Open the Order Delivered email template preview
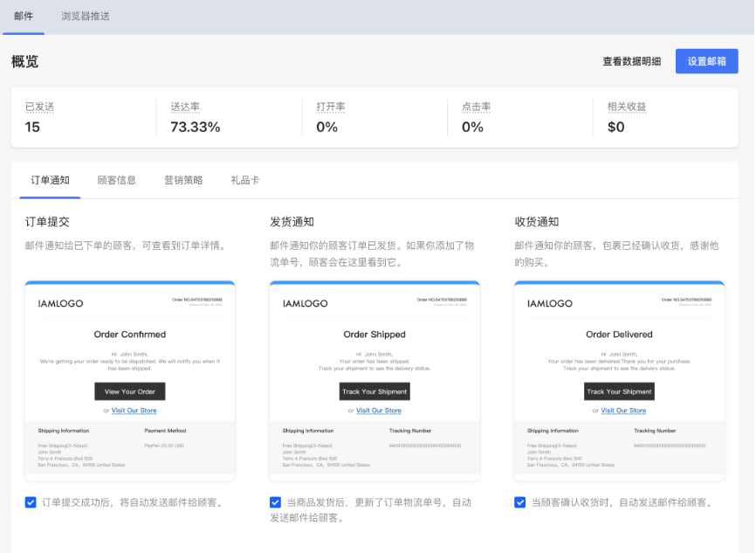This screenshot has width=756, height=553. coord(619,381)
